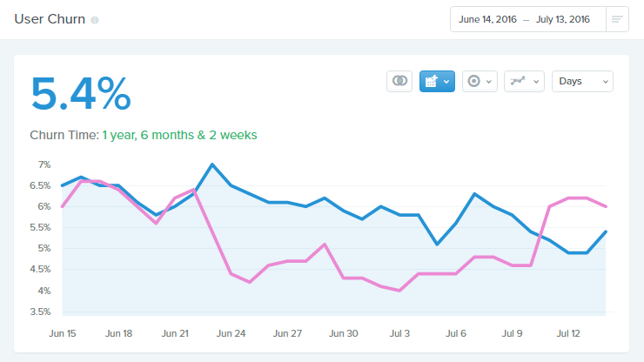644x362 pixels.
Task: Click the info icon beside User Churn
Action: [x=95, y=20]
